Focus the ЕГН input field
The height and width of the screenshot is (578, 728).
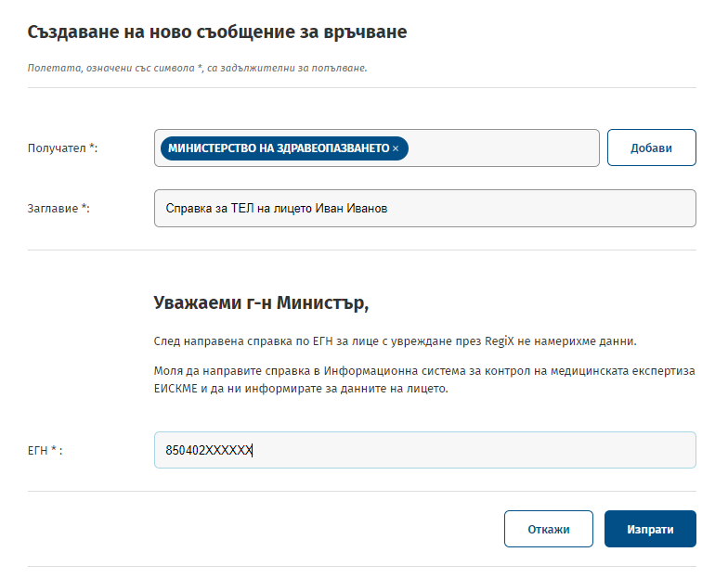coord(425,450)
